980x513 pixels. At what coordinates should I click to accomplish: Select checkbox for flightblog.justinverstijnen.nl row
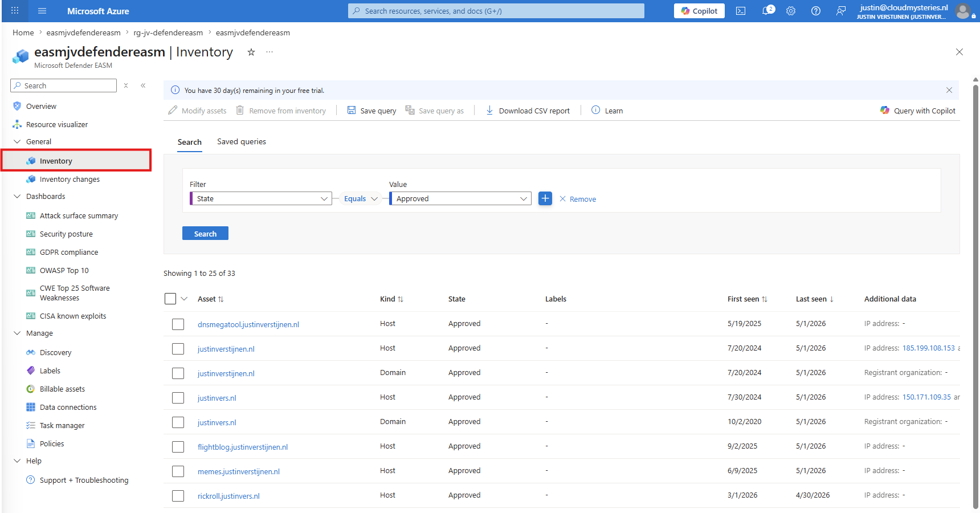click(x=178, y=447)
